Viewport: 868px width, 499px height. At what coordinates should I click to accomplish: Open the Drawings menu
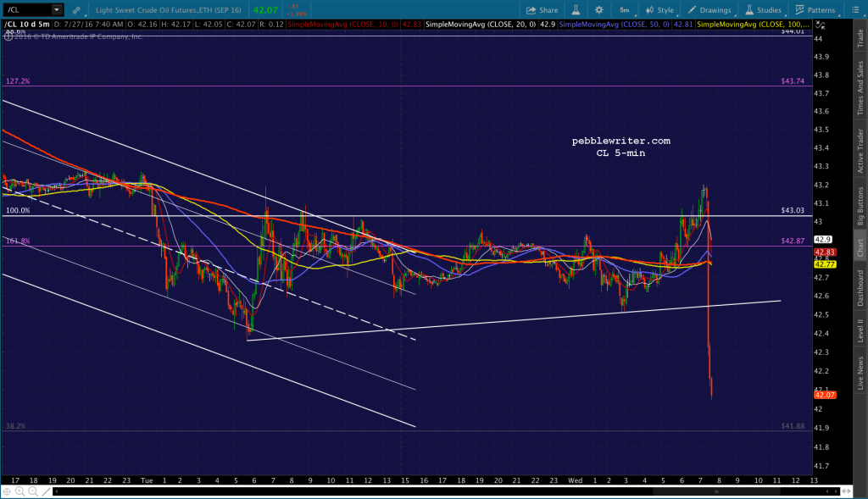tap(709, 10)
